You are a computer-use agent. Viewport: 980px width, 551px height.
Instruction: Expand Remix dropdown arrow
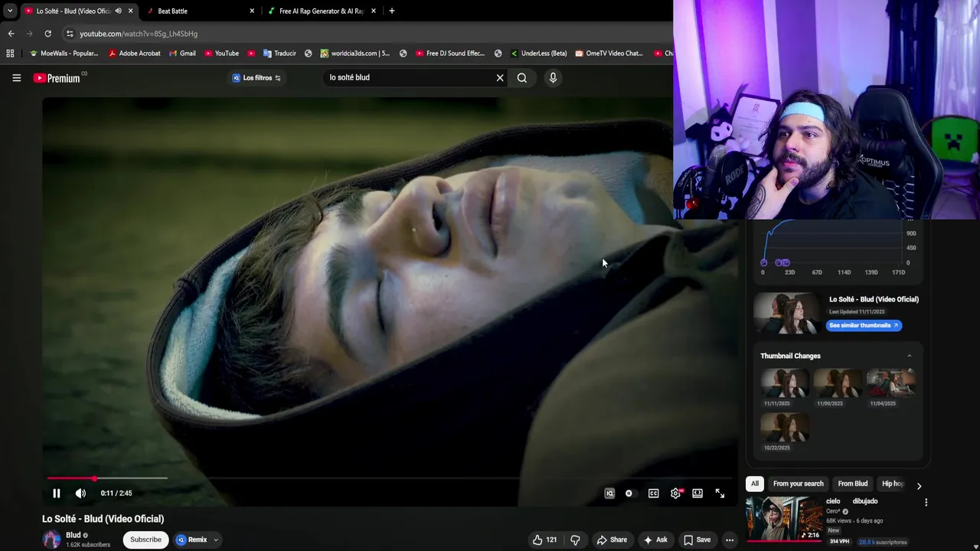[x=216, y=540]
